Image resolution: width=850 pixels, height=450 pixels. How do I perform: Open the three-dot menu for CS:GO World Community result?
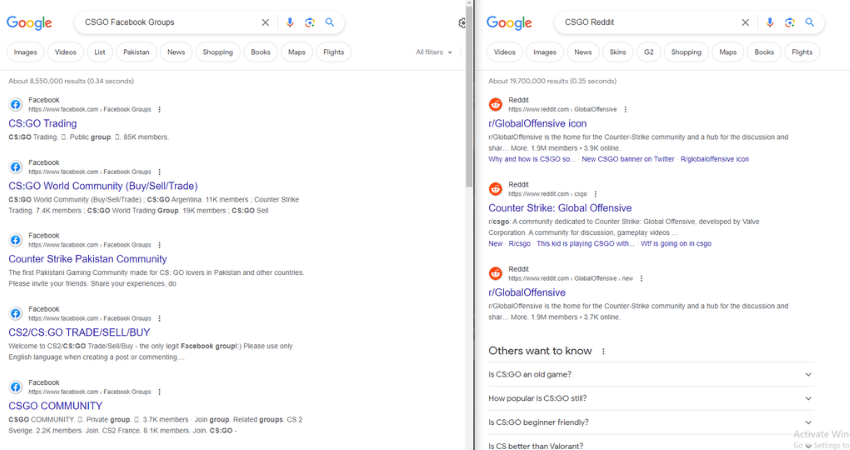click(159, 172)
